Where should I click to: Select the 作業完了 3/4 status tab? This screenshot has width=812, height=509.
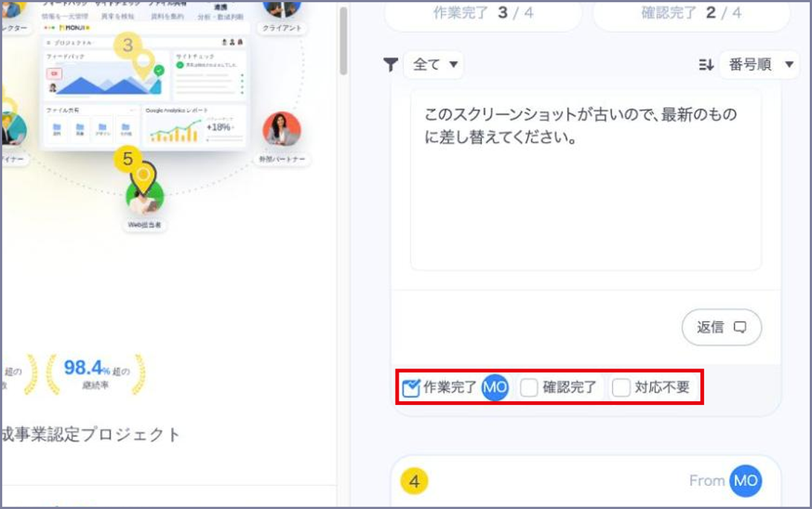tap(483, 13)
